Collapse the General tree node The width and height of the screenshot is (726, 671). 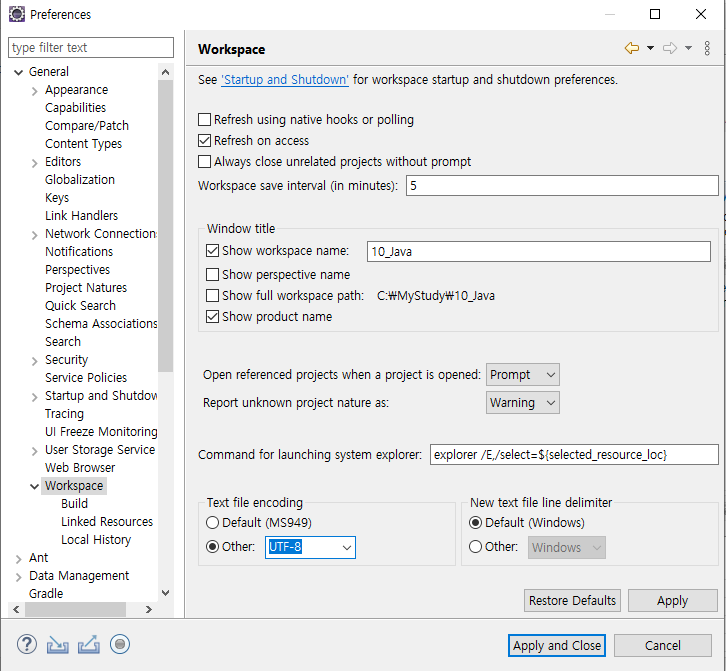tap(19, 72)
